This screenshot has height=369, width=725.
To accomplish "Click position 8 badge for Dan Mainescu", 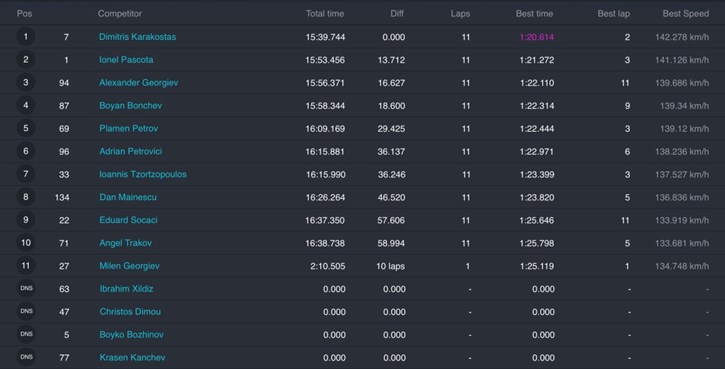I will (26, 197).
